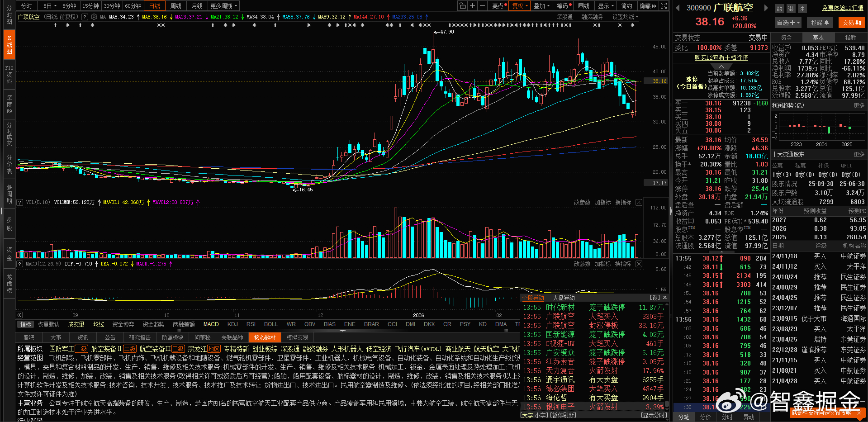Click 大字 font size option in alerts popup
The height and width of the screenshot is (422, 868).
527,415
